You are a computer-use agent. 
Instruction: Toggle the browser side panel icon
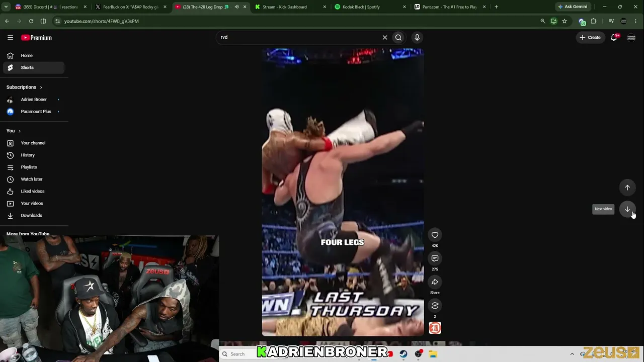43,21
